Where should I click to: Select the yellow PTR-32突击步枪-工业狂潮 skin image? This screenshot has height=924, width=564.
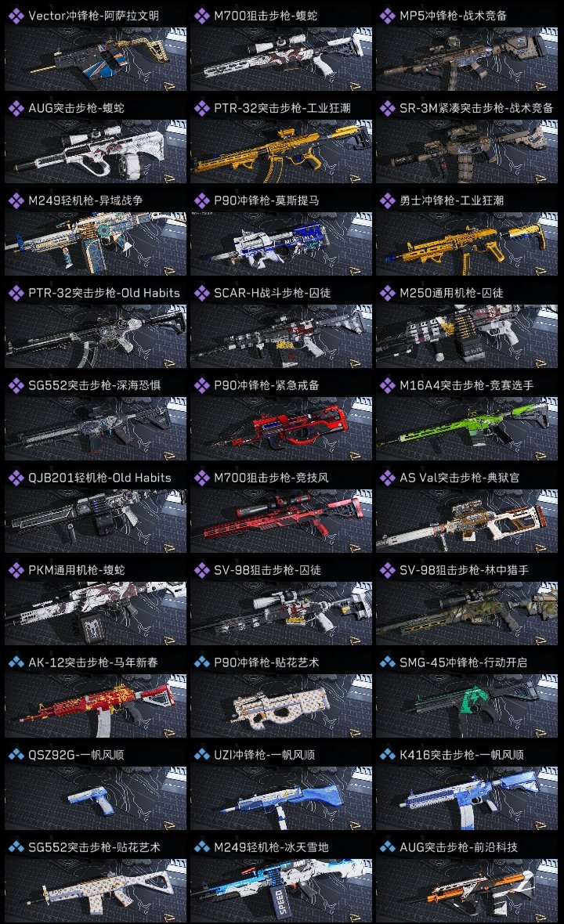click(281, 151)
